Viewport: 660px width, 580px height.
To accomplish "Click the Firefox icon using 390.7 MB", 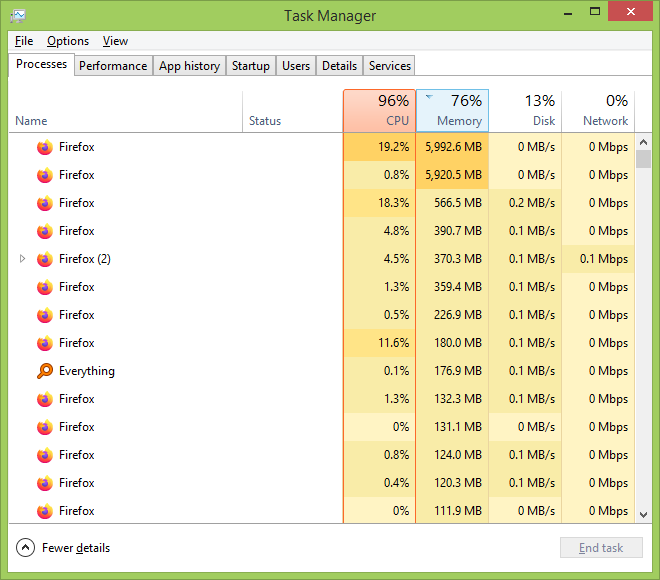I will coord(45,231).
